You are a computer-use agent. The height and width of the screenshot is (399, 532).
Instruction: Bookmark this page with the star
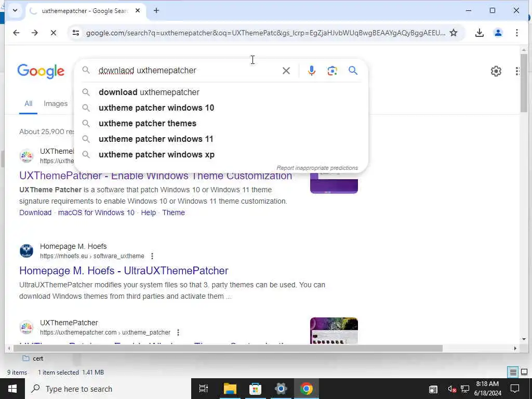tap(453, 33)
